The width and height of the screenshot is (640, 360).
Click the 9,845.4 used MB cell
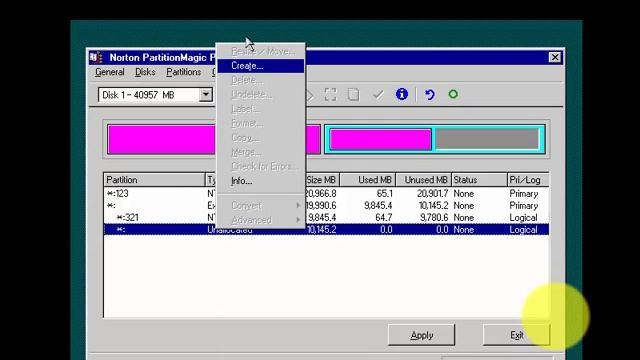pos(378,206)
